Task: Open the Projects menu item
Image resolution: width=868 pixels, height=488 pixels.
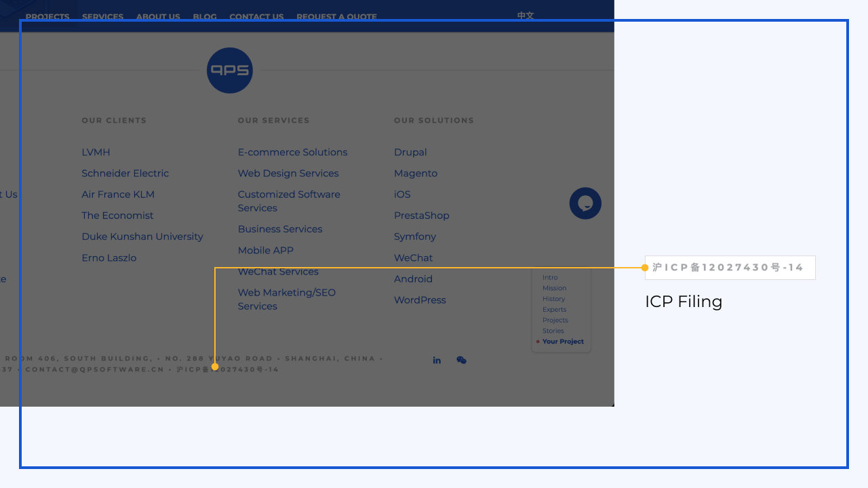Action: 47,17
